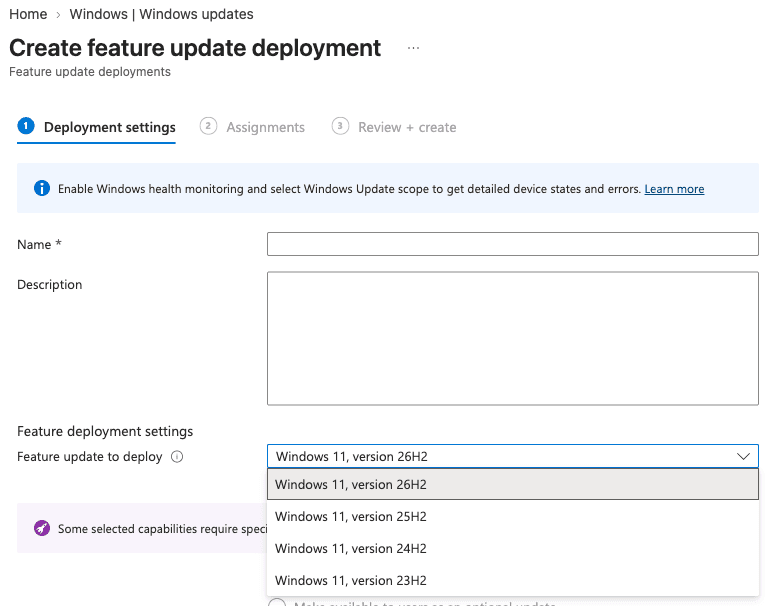Screen dimensions: 772x606
Task: Focus the Name input field
Action: click(513, 244)
